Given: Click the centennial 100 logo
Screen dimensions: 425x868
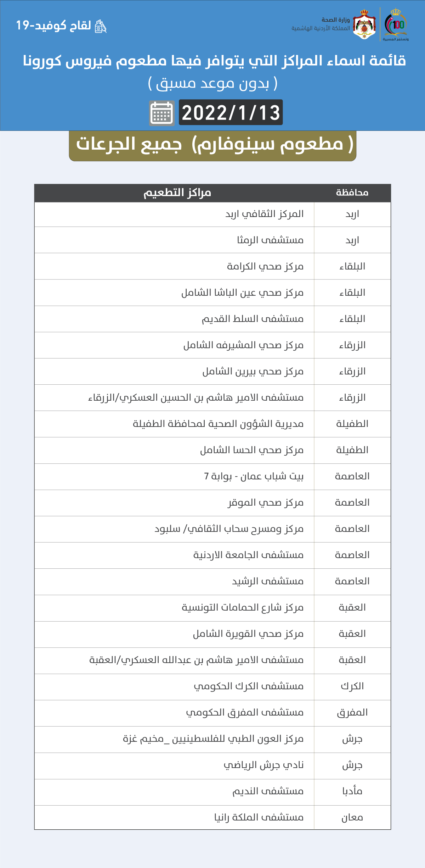Looking at the screenshot, I should coord(396,24).
